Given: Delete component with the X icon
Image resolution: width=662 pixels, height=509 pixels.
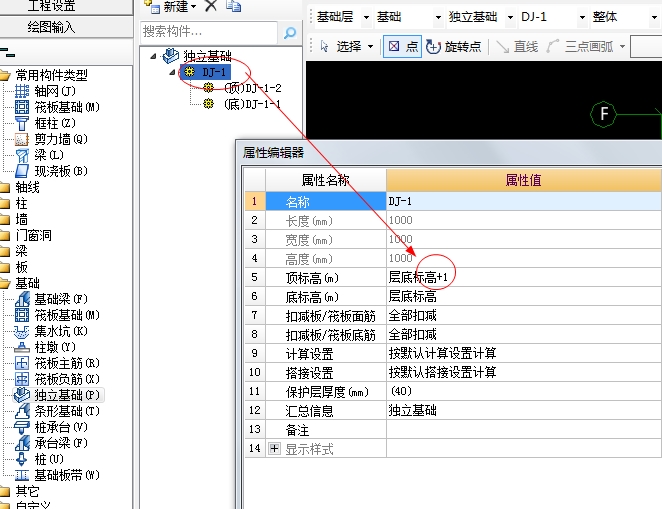Looking at the screenshot, I should point(211,6).
